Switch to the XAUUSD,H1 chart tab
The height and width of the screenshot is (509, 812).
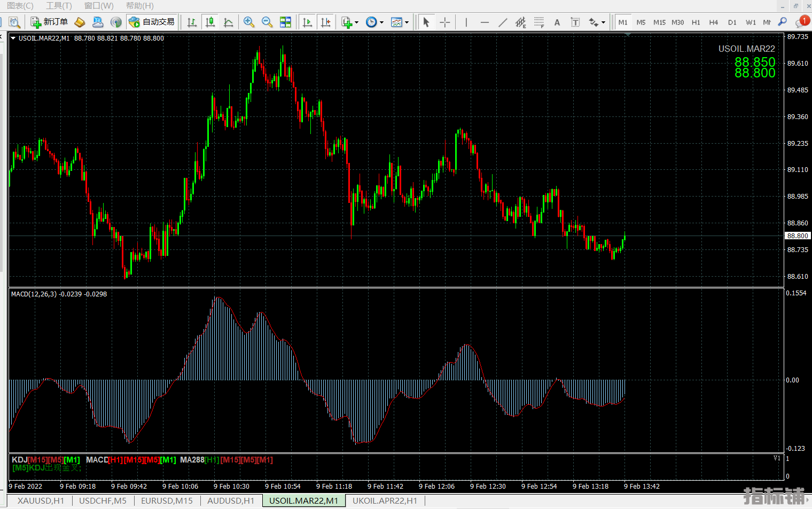(x=41, y=500)
